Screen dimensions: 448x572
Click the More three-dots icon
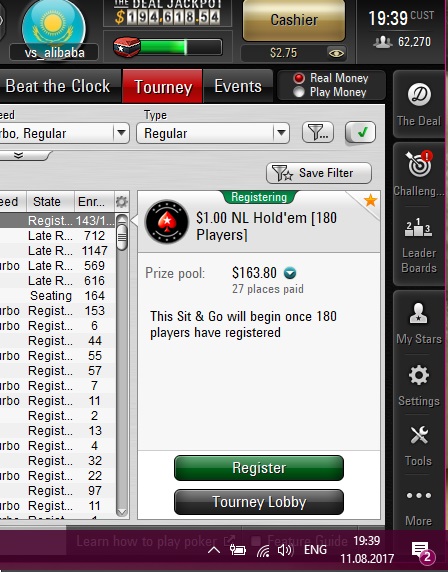[419, 495]
